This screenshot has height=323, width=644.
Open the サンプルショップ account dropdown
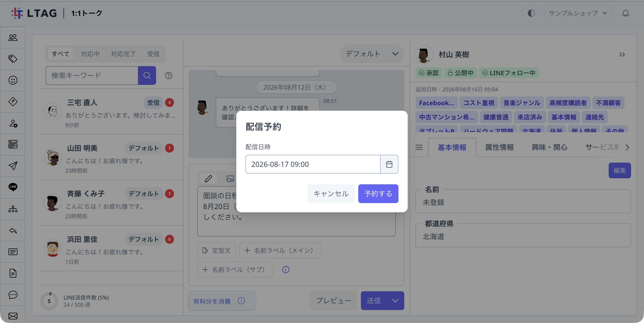578,13
